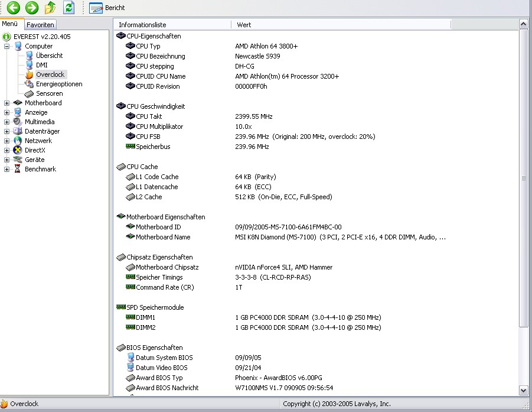Click the Motherboard Eigenschaften group icon

pos(121,216)
